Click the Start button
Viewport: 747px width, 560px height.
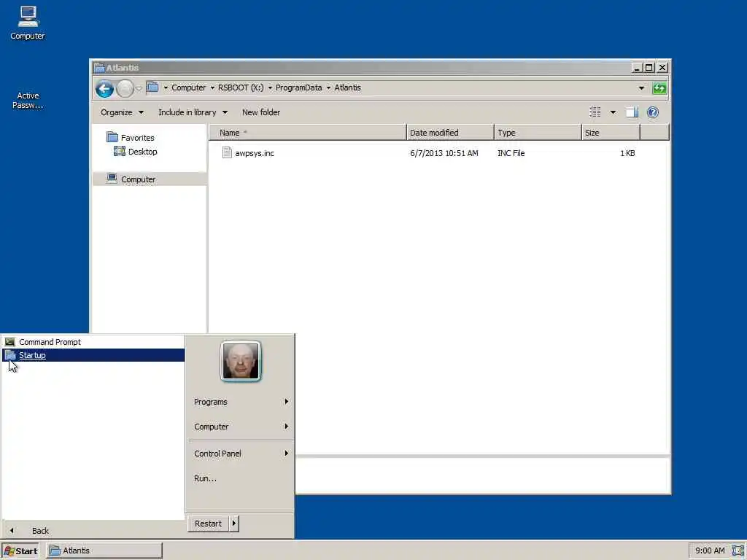pos(20,551)
